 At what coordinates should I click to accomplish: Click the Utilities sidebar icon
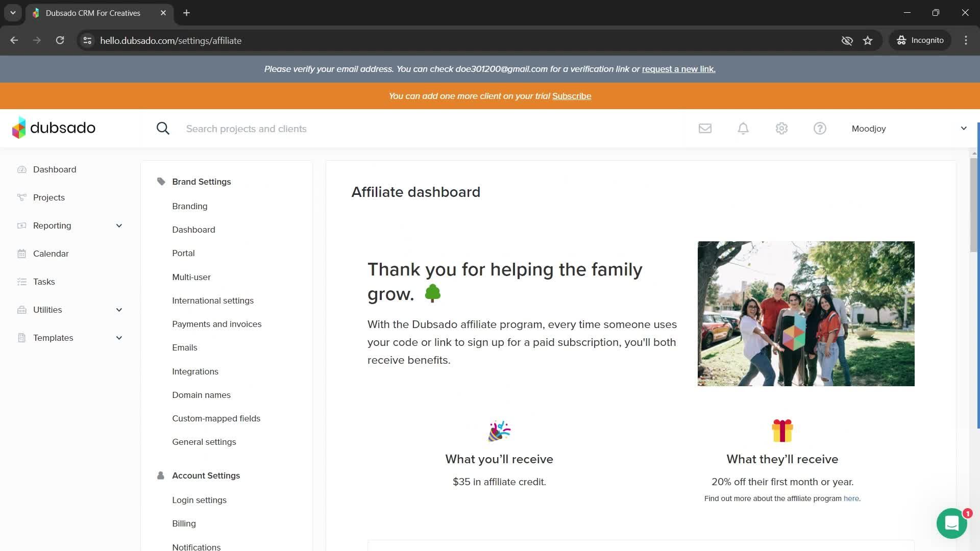coord(21,310)
